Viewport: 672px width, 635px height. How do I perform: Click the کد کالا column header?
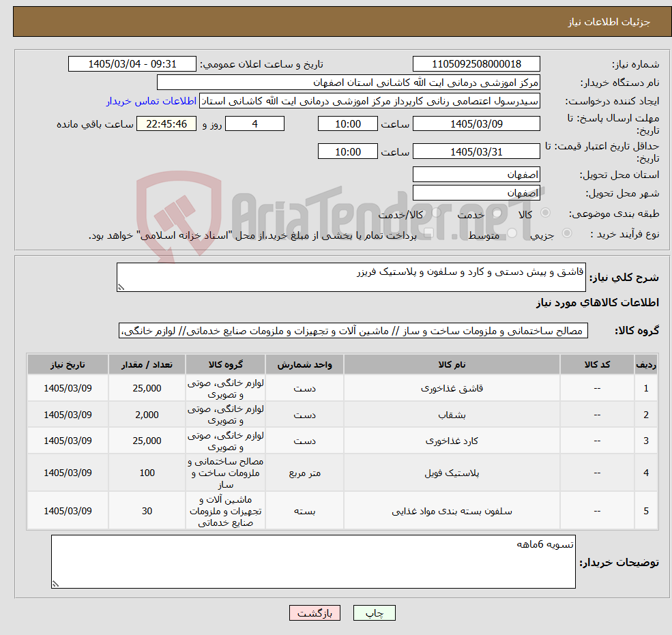[597, 365]
